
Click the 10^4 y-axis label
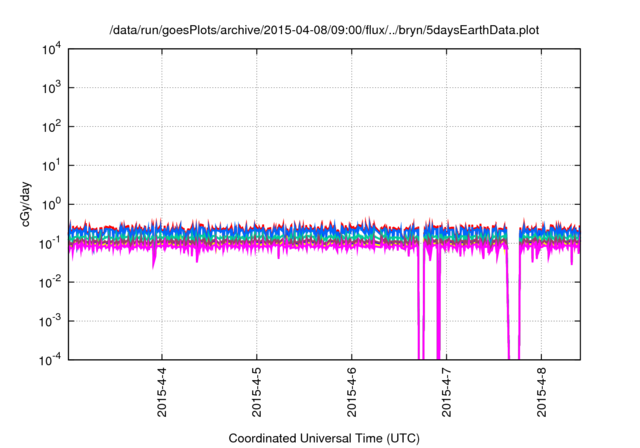52,49
